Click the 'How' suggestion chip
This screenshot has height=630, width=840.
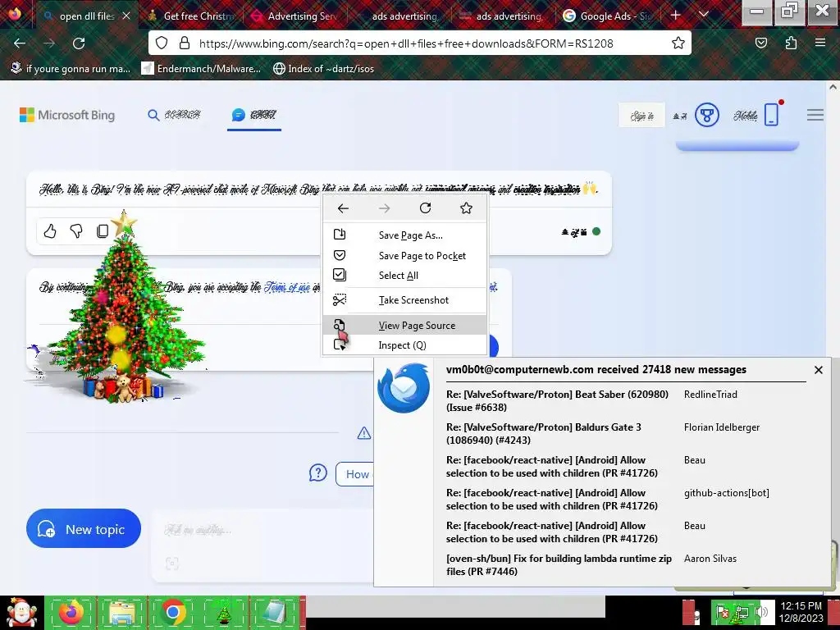[356, 474]
